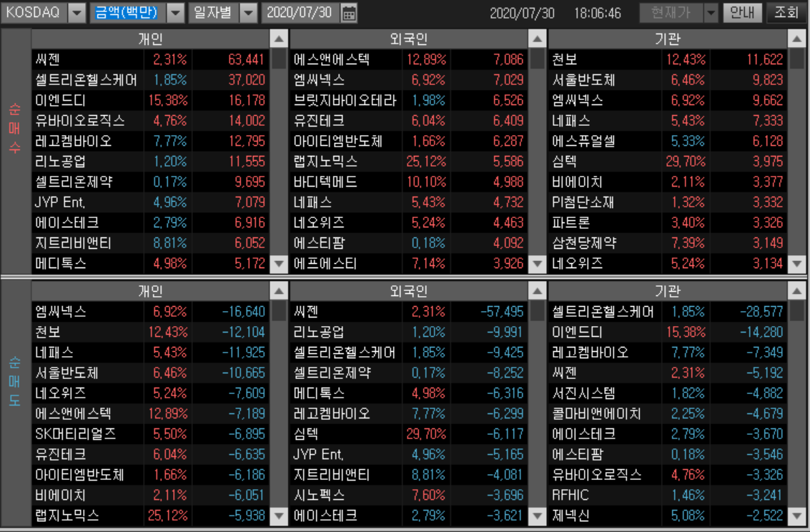810x532 pixels.
Task: Click the 개인 header in net-sell section
Action: [x=150, y=291]
